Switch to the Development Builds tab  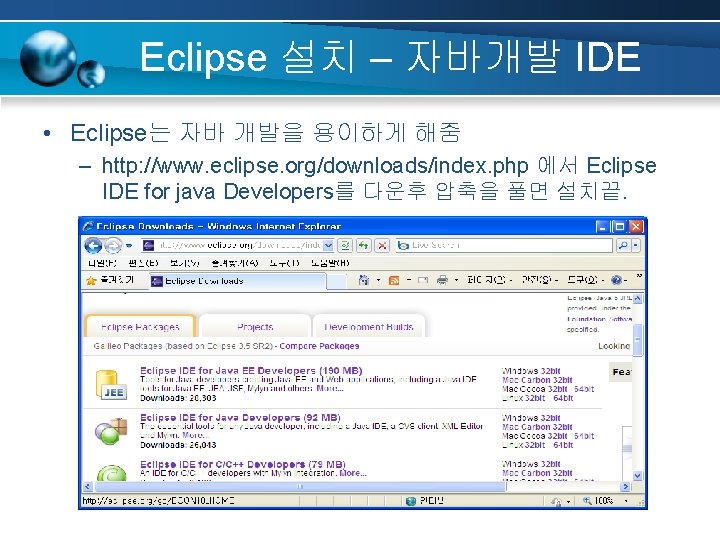pyautogui.click(x=369, y=326)
